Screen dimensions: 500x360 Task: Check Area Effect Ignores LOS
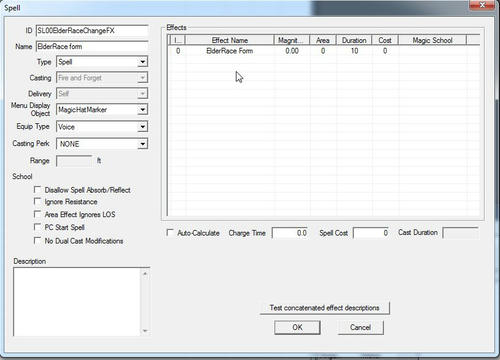[37, 214]
